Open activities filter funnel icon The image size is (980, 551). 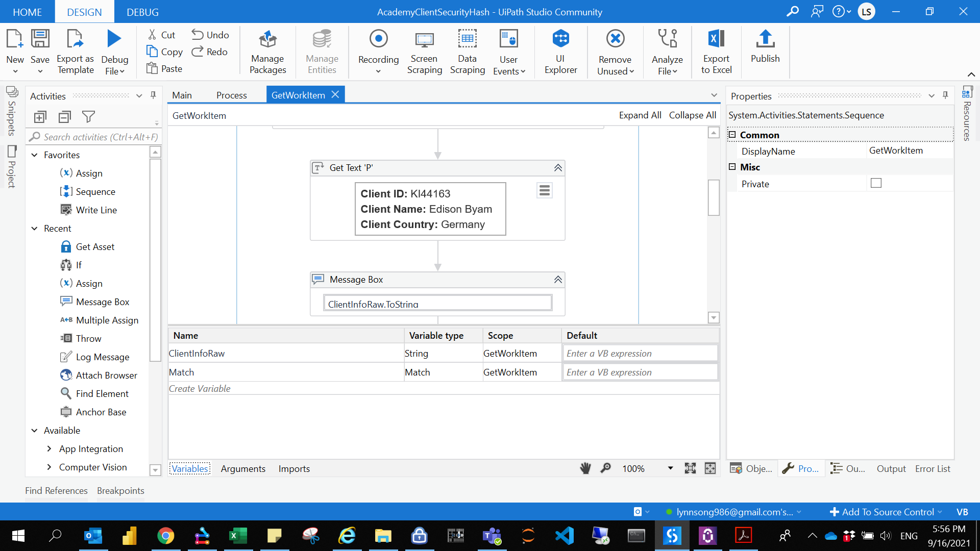tap(88, 117)
